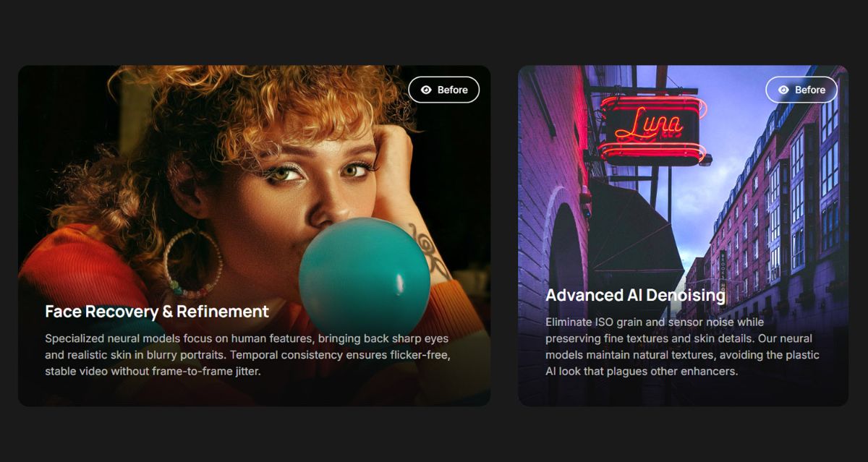Click the Face Recovery description paragraph
Image resolution: width=868 pixels, height=462 pixels.
click(x=247, y=355)
